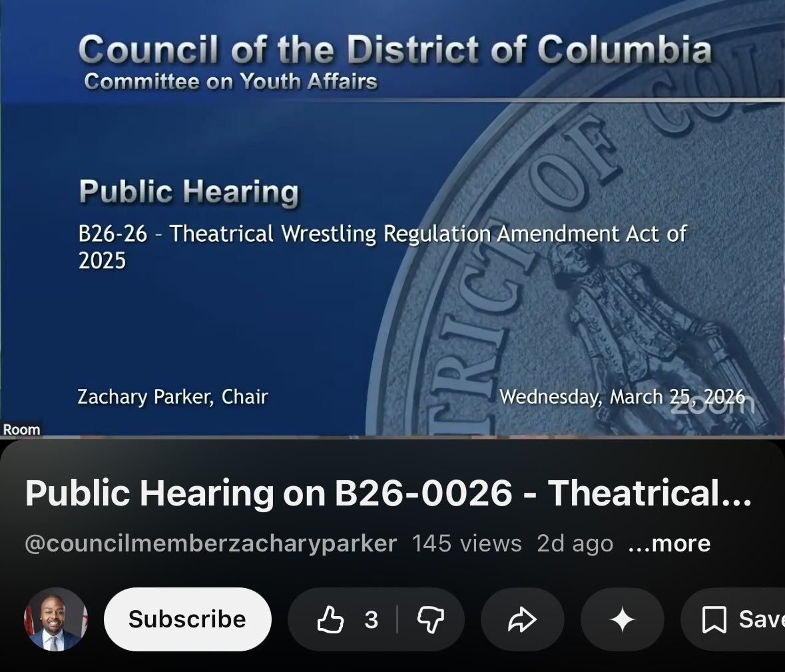Tap 'Committee on Youth Affairs' subtitle
Screen dimensions: 785x672
(x=231, y=81)
